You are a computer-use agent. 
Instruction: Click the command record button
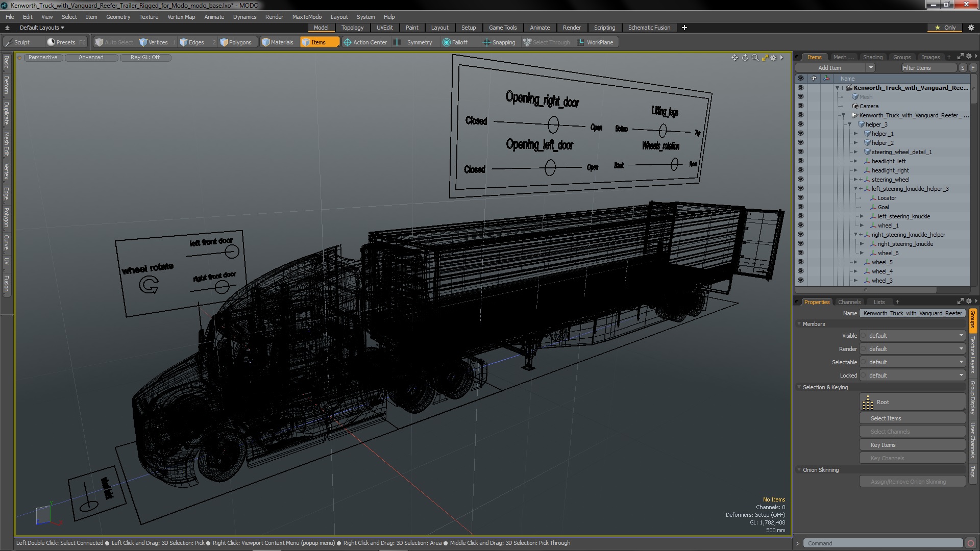[971, 543]
